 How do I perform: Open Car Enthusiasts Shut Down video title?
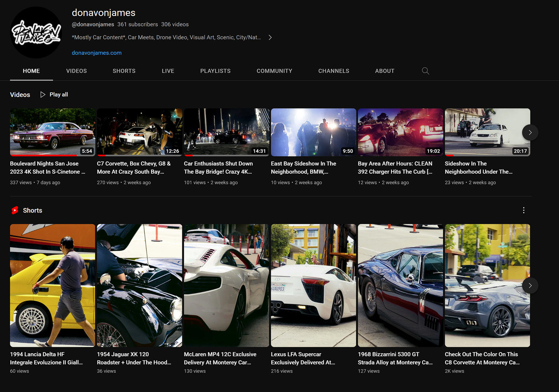point(218,168)
